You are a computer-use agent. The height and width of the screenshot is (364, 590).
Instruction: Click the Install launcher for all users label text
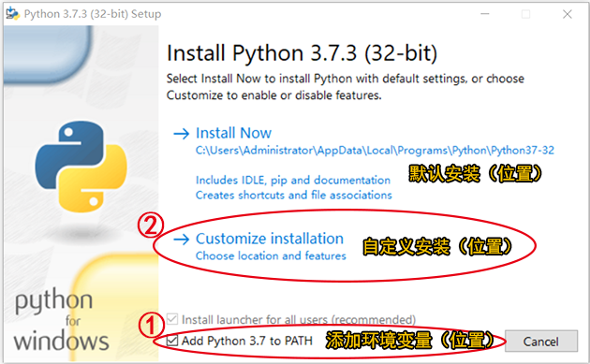[299, 320]
